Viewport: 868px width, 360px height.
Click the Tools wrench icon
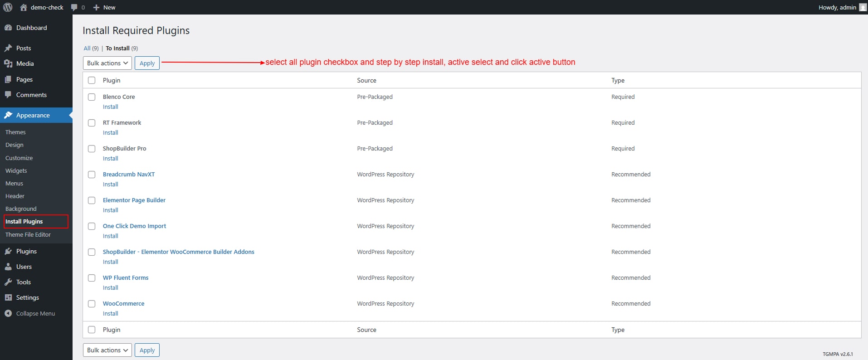tap(8, 282)
